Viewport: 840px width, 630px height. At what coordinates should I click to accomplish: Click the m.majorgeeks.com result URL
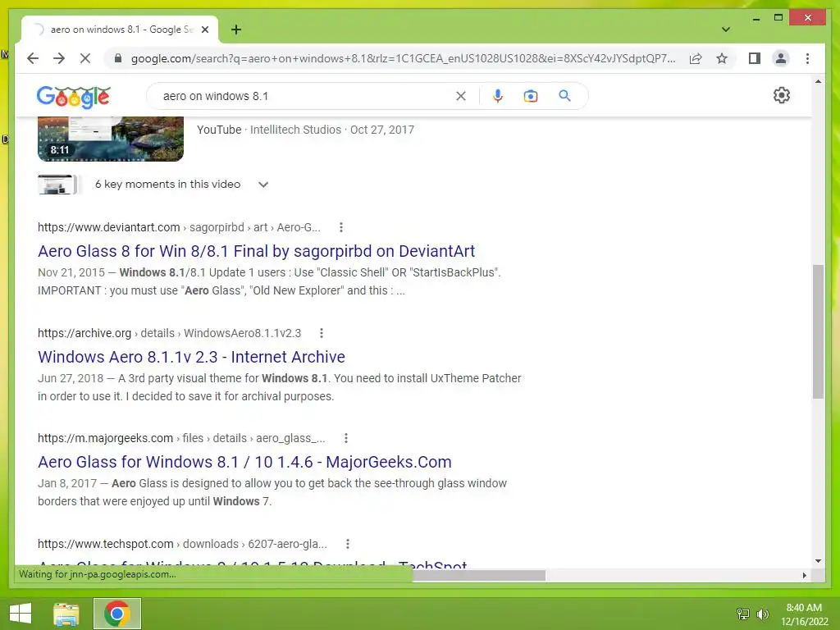click(181, 438)
